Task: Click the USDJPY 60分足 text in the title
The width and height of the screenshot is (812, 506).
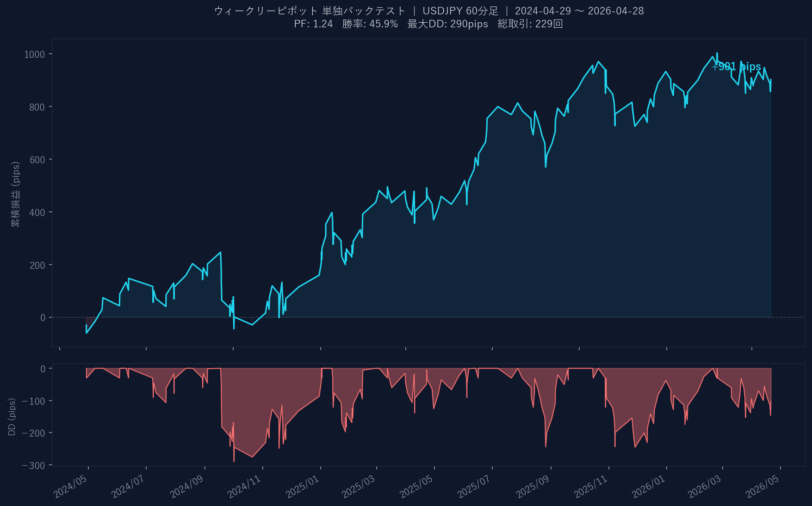Action: click(460, 11)
